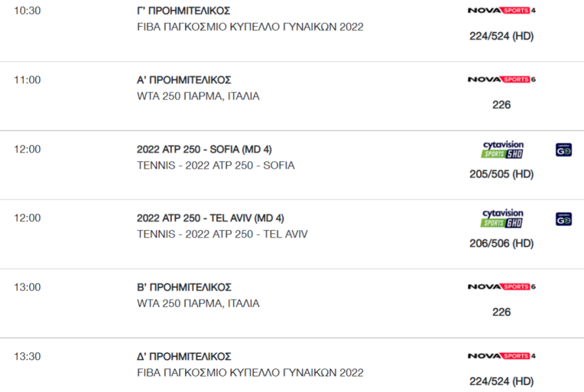This screenshot has height=392, width=584.
Task: Open Cytavision GO icon for Tel Aviv match
Action: click(x=563, y=219)
